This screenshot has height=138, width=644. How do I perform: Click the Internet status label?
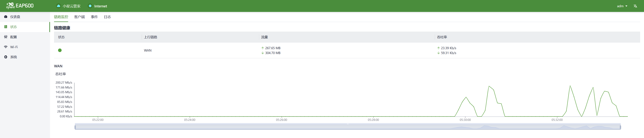point(101,6)
